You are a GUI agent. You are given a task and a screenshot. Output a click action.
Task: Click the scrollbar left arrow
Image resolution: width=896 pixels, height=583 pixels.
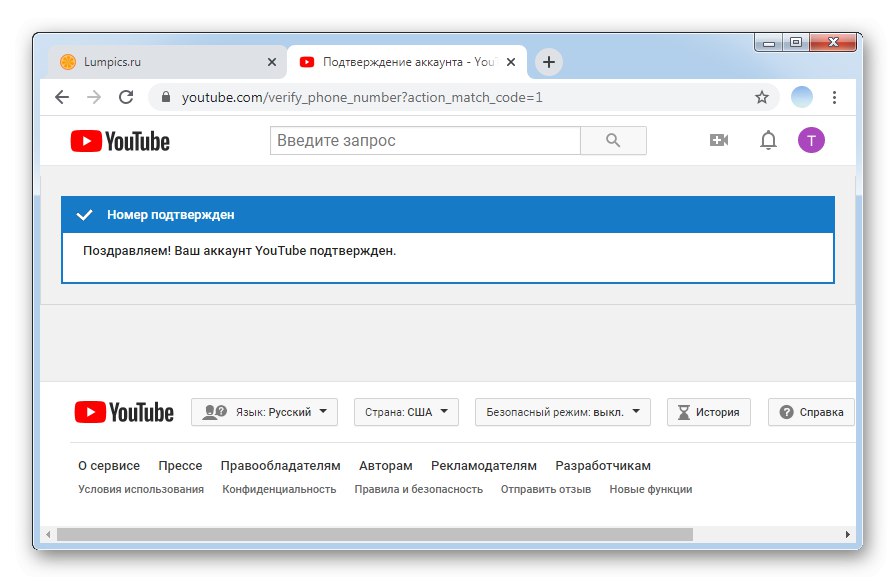pyautogui.click(x=49, y=534)
